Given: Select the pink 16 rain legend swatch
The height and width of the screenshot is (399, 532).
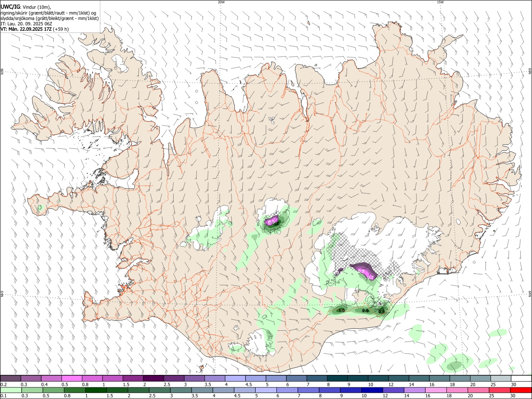Looking at the screenshot, I should click(435, 390).
